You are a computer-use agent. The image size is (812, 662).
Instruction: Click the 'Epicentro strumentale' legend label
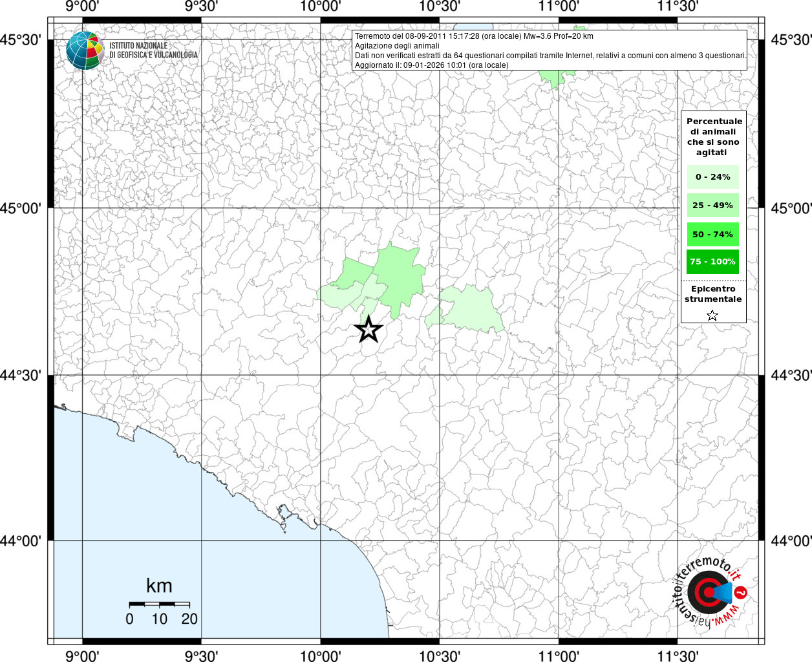(713, 294)
